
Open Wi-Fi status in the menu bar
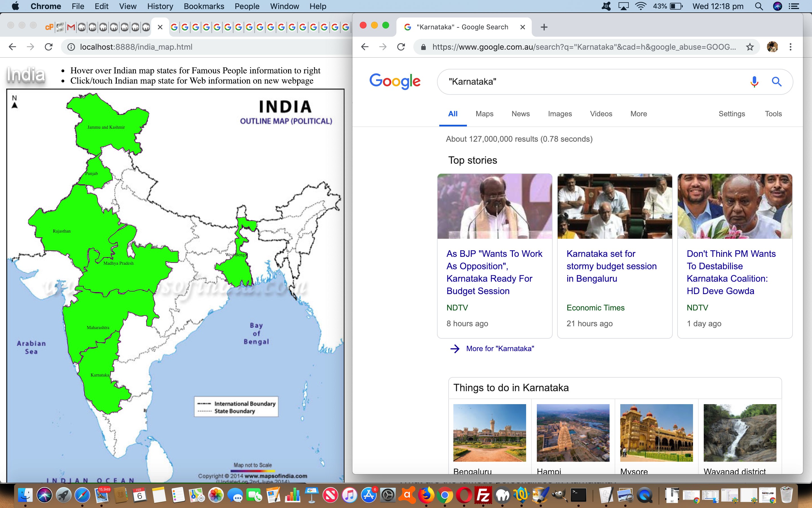tap(641, 6)
